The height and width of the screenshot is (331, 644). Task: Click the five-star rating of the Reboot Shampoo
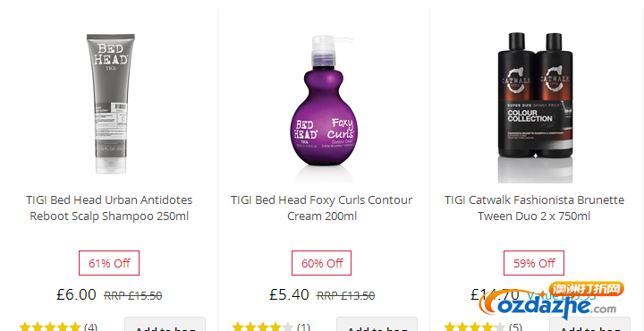pos(50,327)
